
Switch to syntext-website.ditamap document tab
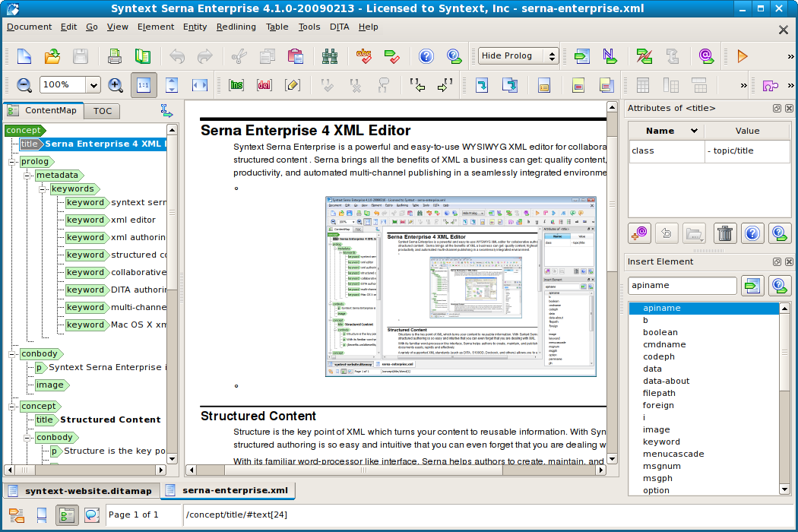[x=81, y=491]
